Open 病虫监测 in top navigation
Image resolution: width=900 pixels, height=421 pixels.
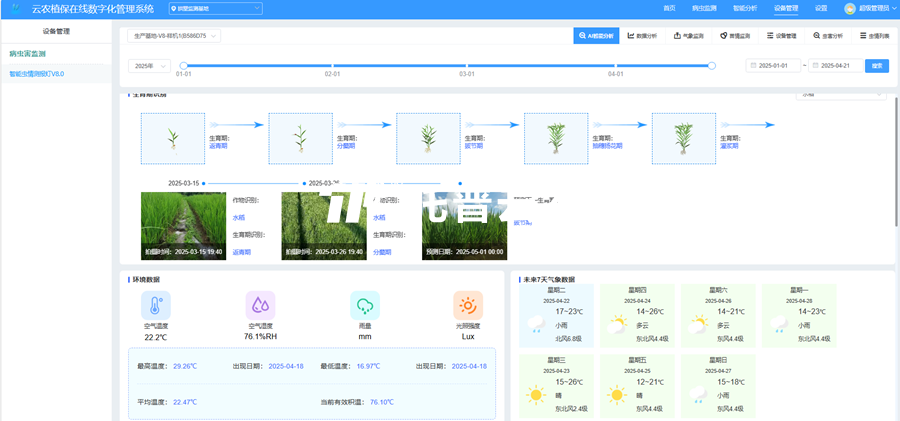point(704,9)
